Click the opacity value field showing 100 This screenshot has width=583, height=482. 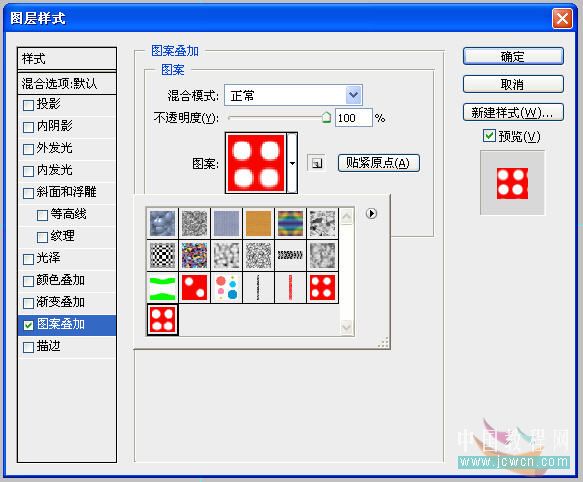[353, 118]
